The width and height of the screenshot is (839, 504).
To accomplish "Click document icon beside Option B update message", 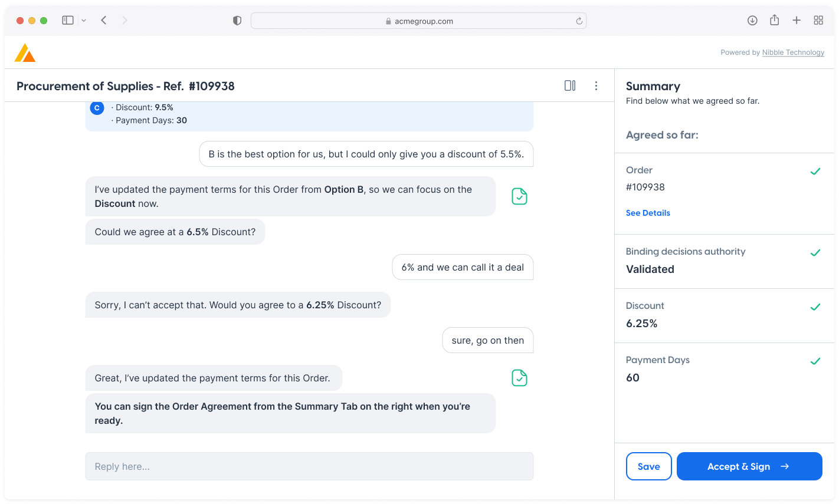I will pos(519,196).
